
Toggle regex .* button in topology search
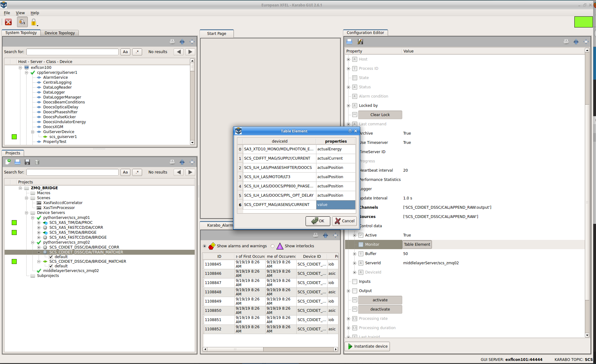tap(137, 52)
